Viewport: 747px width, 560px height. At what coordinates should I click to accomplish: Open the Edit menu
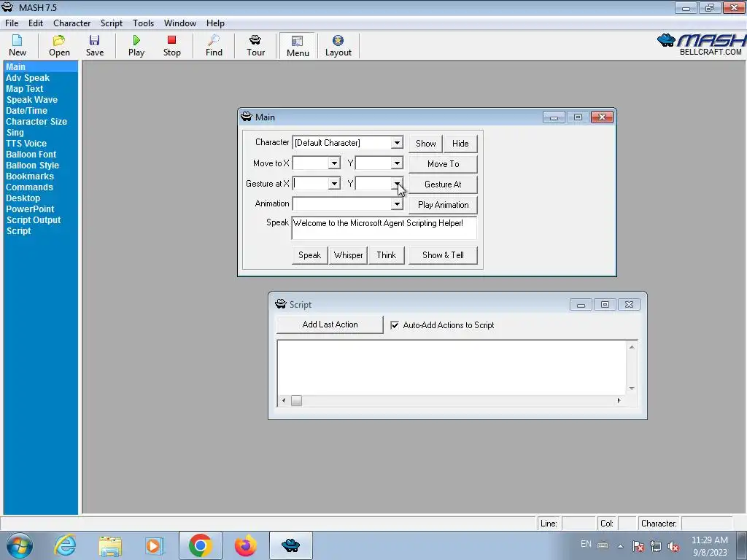[36, 23]
